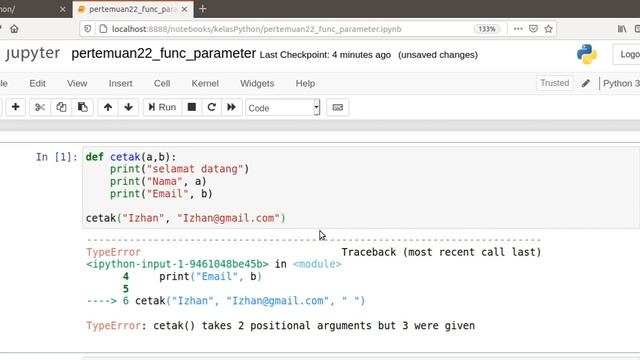Image resolution: width=640 pixels, height=360 pixels.
Task: Open the Edit menu
Action: tap(37, 83)
